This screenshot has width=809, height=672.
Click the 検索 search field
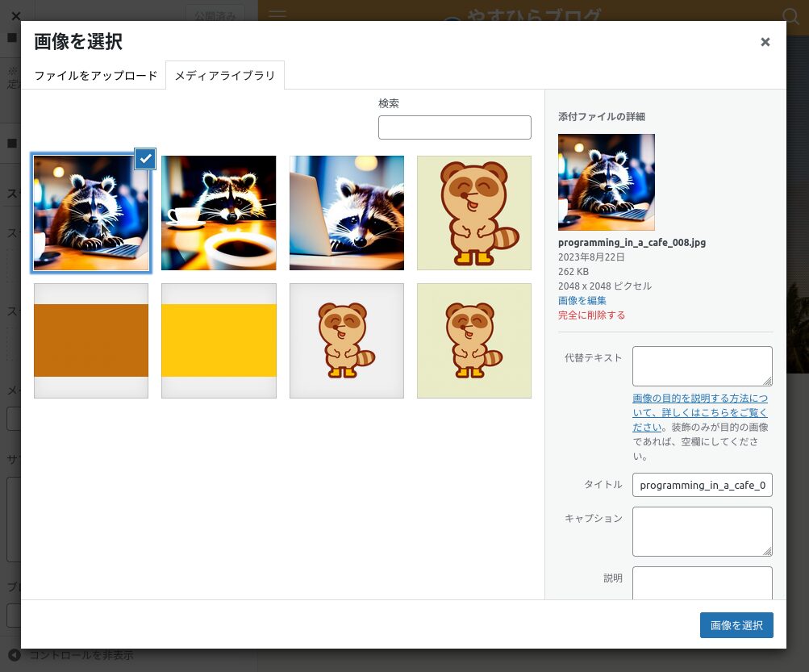pyautogui.click(x=455, y=127)
